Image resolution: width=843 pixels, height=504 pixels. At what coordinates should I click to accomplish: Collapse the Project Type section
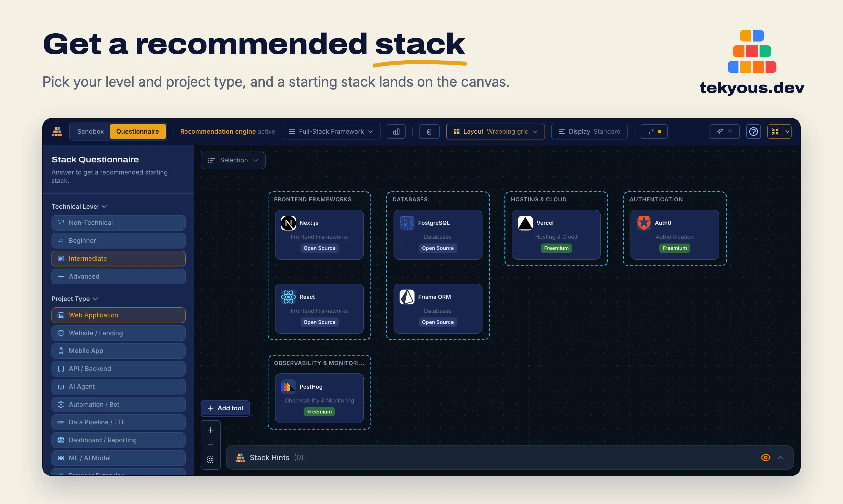75,299
